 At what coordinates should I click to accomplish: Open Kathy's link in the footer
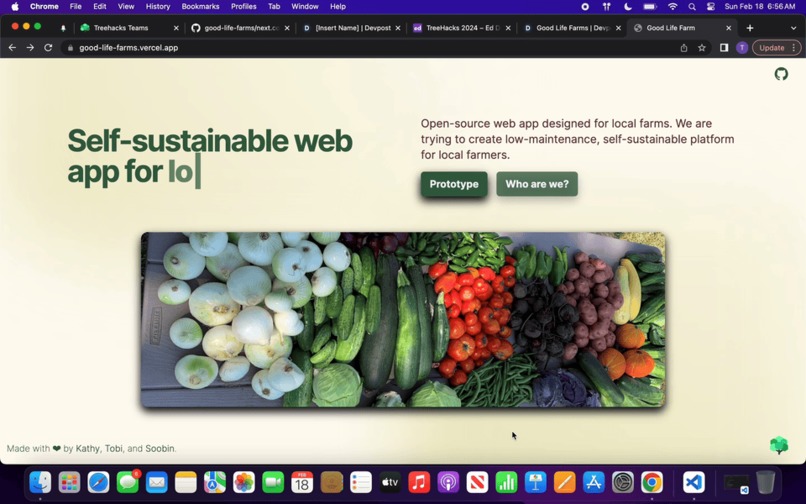[87, 448]
